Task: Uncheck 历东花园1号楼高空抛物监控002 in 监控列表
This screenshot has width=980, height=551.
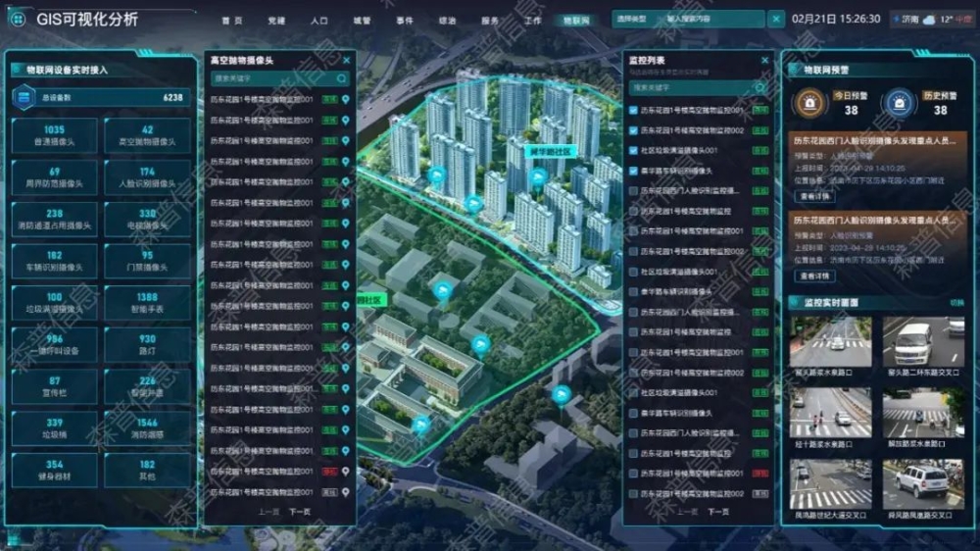Action: (633, 130)
